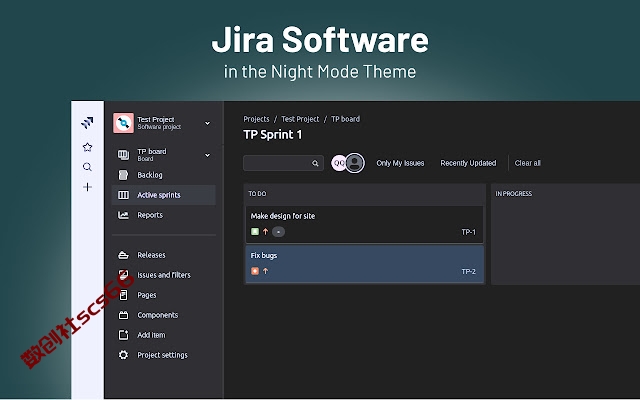The width and height of the screenshot is (640, 400).
Task: Click priority arrow on Fix bugs card
Action: point(266,271)
